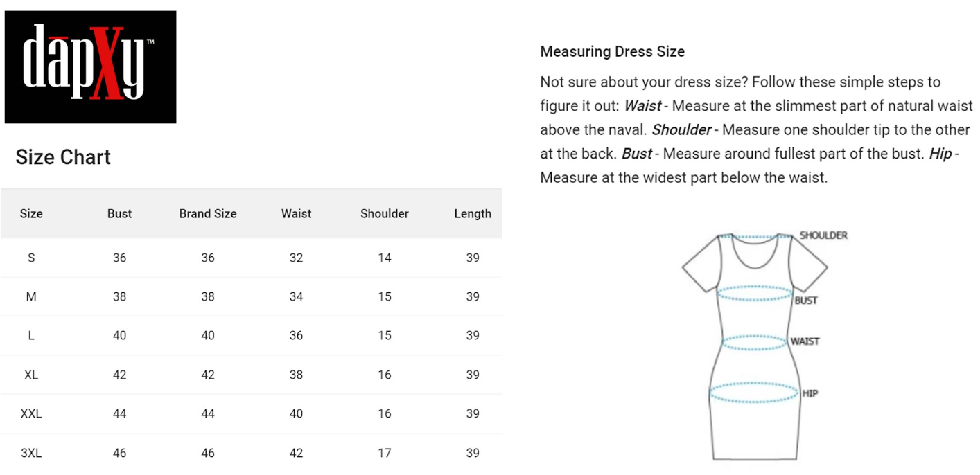Click the M size row label

[31, 297]
